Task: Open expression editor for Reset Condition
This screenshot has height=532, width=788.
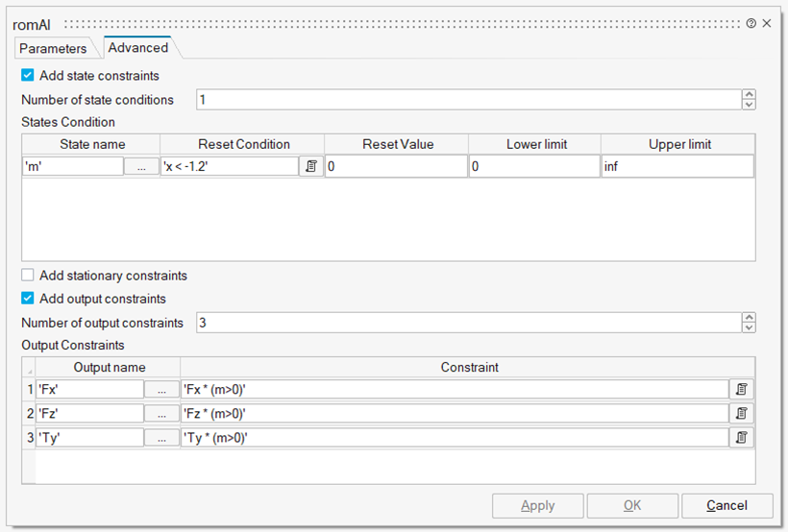Action: click(311, 166)
